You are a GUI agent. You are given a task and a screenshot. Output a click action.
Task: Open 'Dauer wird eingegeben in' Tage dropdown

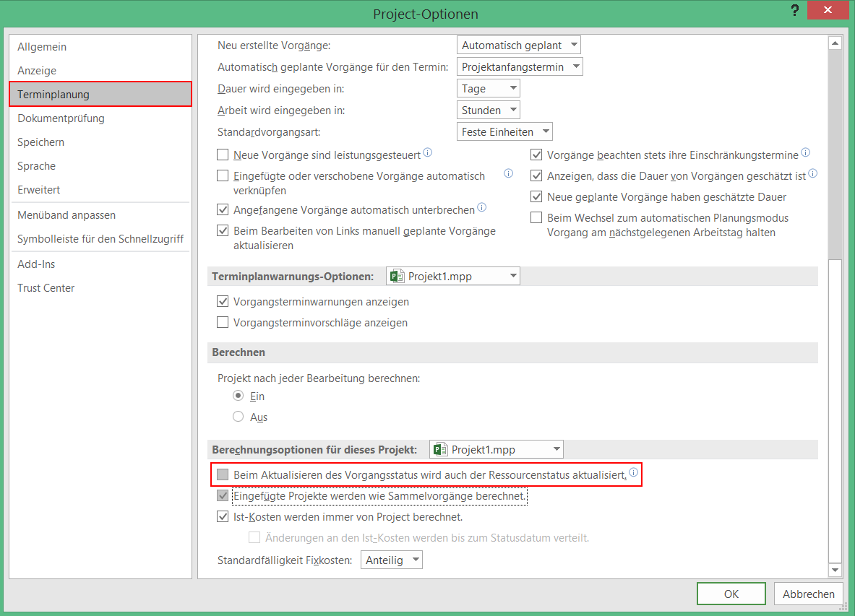(x=489, y=88)
